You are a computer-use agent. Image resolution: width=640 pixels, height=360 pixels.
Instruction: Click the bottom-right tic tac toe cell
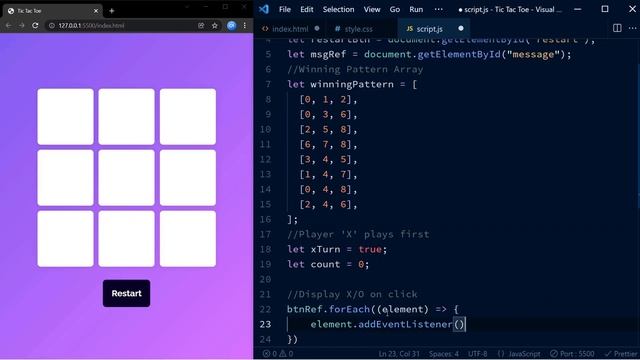pyautogui.click(x=188, y=239)
